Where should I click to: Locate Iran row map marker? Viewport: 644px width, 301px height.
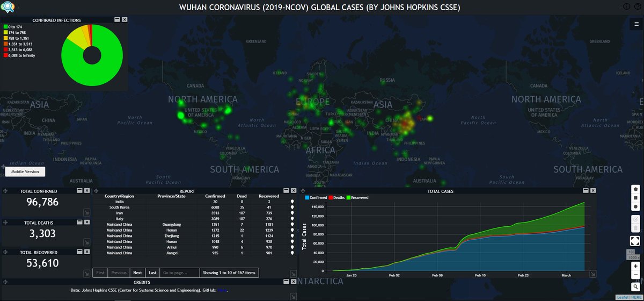292,213
